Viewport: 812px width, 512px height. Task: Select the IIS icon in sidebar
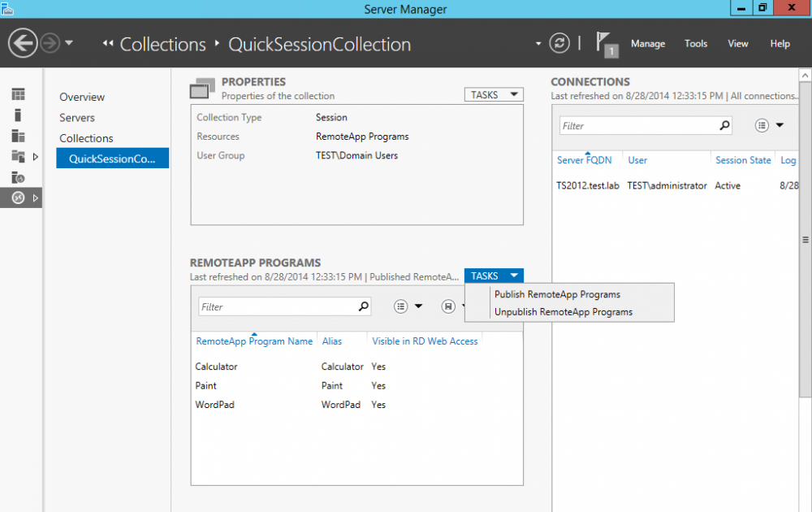pos(18,177)
